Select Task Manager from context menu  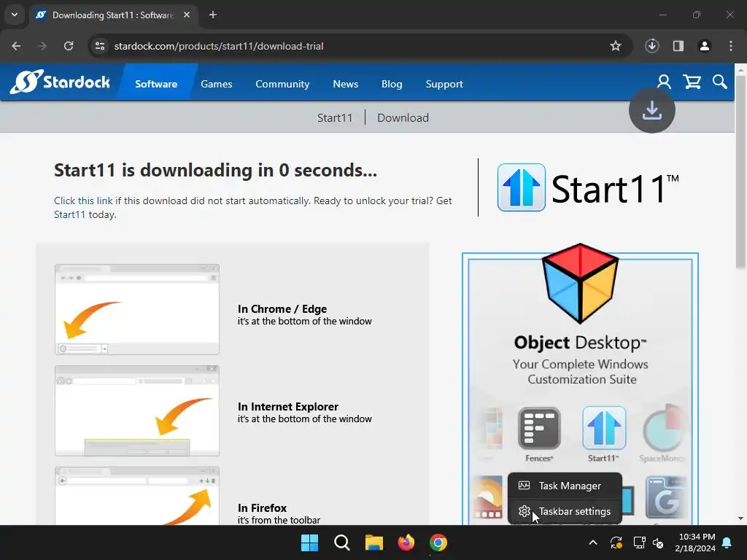(x=565, y=486)
